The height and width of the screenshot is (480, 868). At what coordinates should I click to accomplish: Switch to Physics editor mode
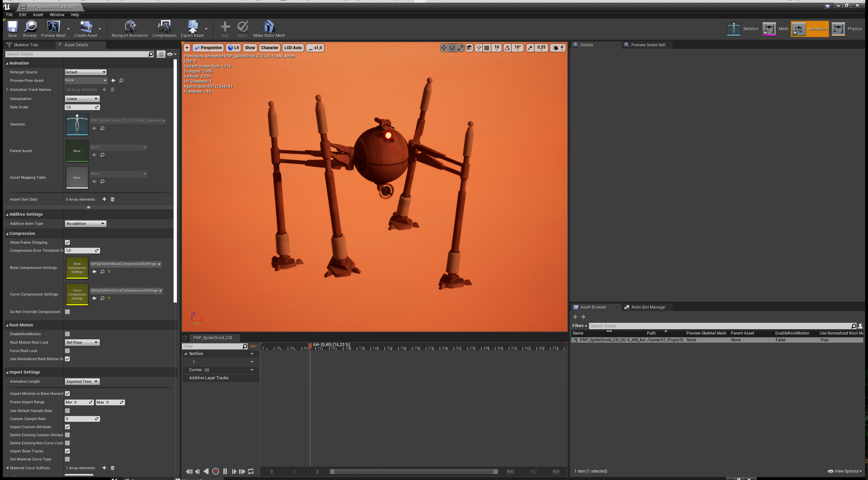[846, 29]
